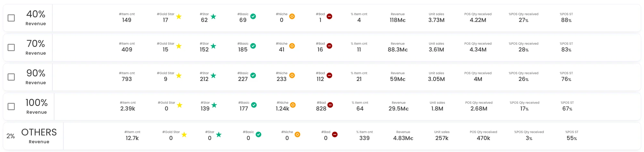This screenshot has height=152, width=644.
Task: Select the 100% Revenue label
Action: point(36,107)
